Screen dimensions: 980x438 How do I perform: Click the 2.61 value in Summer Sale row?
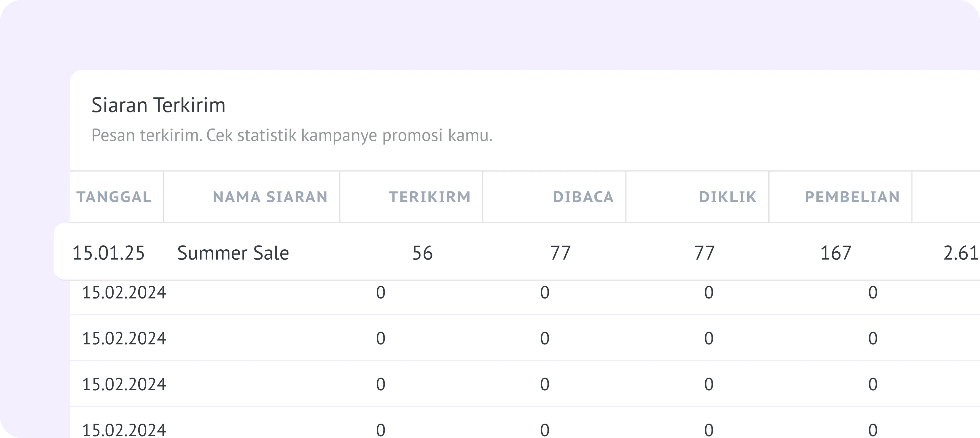[960, 253]
